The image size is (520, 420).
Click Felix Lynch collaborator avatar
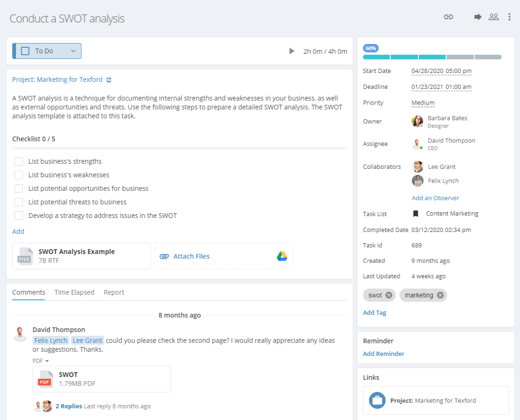(417, 181)
